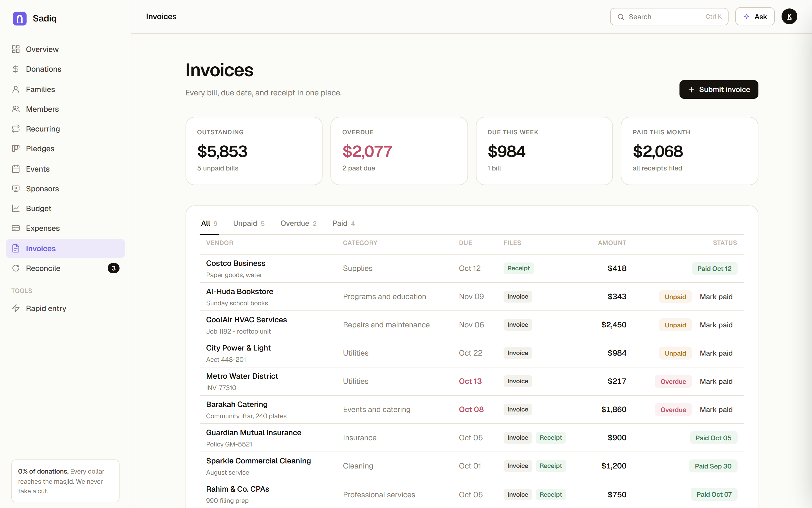Click the Outstanding $5,853 summary card
This screenshot has height=508, width=812.
[x=254, y=151]
